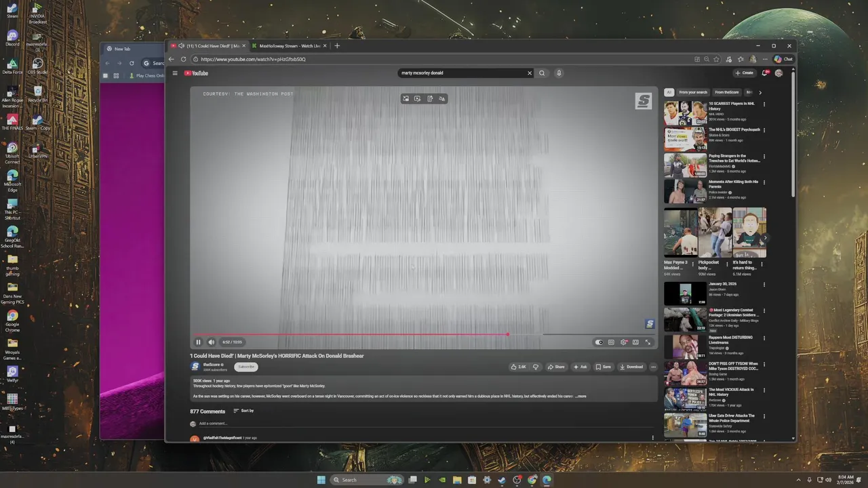Dislike the video

point(536,367)
